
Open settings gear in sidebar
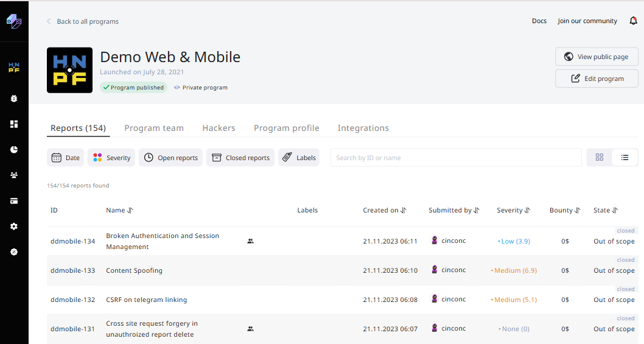[14, 226]
